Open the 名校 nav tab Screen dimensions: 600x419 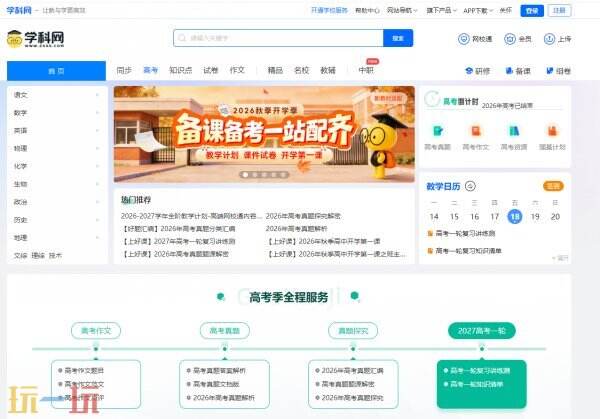coord(302,70)
